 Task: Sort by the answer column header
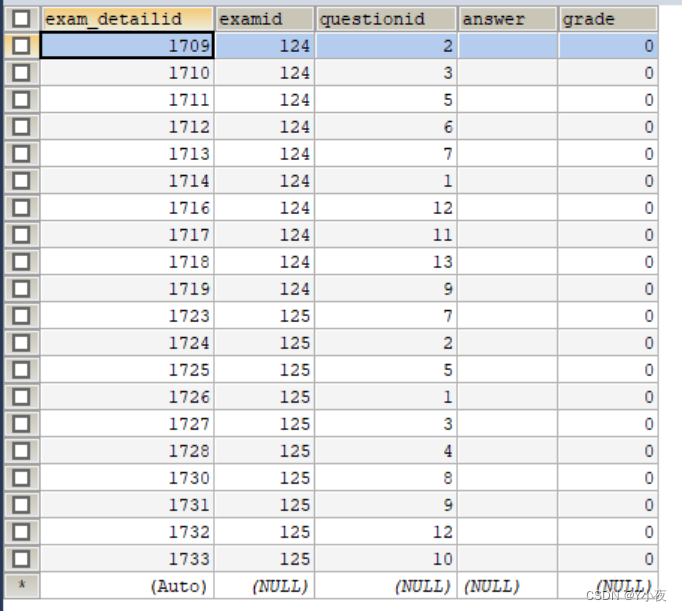pyautogui.click(x=507, y=19)
